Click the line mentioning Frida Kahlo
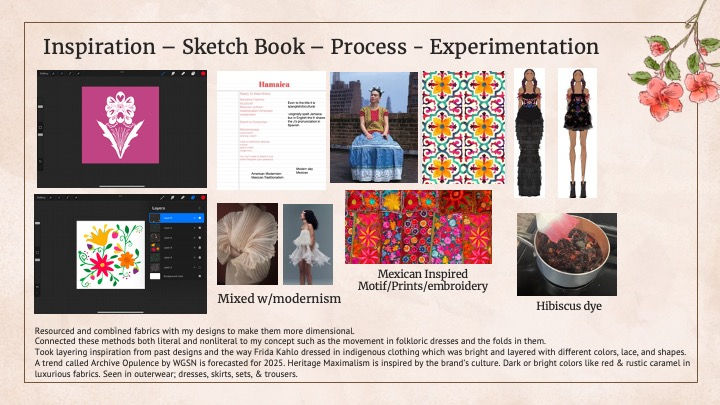The image size is (720, 405). tap(360, 352)
